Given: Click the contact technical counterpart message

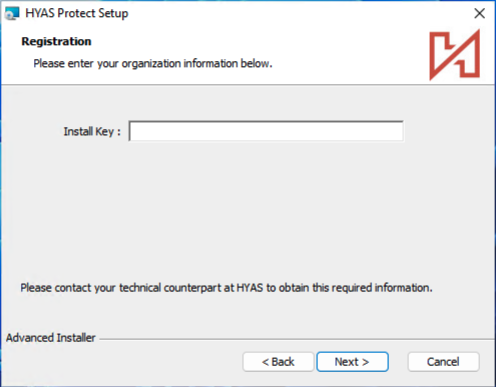Looking at the screenshot, I should click(x=226, y=287).
